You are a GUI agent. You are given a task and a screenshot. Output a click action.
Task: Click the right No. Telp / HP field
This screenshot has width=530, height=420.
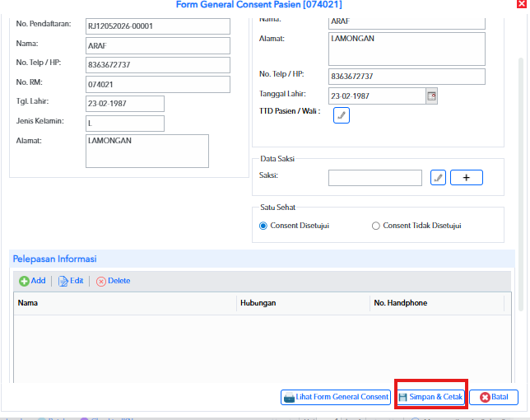click(407, 77)
